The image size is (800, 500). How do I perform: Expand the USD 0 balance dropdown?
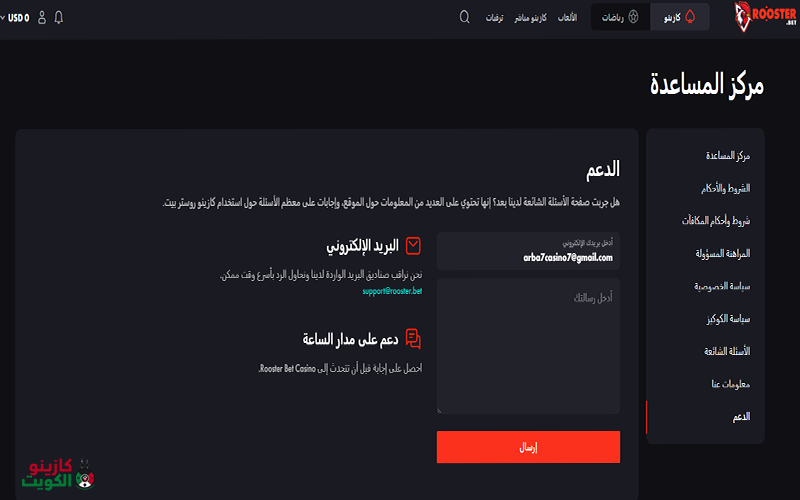pos(15,18)
